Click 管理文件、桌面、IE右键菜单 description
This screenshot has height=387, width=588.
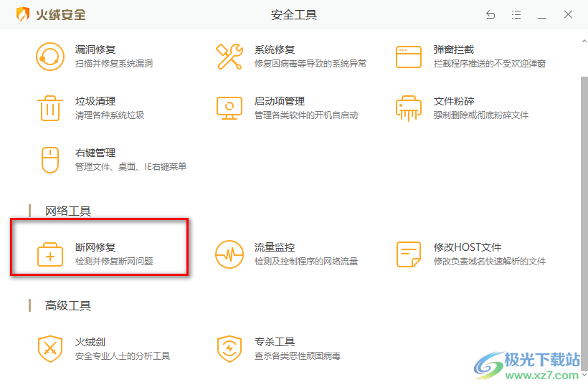tap(131, 167)
